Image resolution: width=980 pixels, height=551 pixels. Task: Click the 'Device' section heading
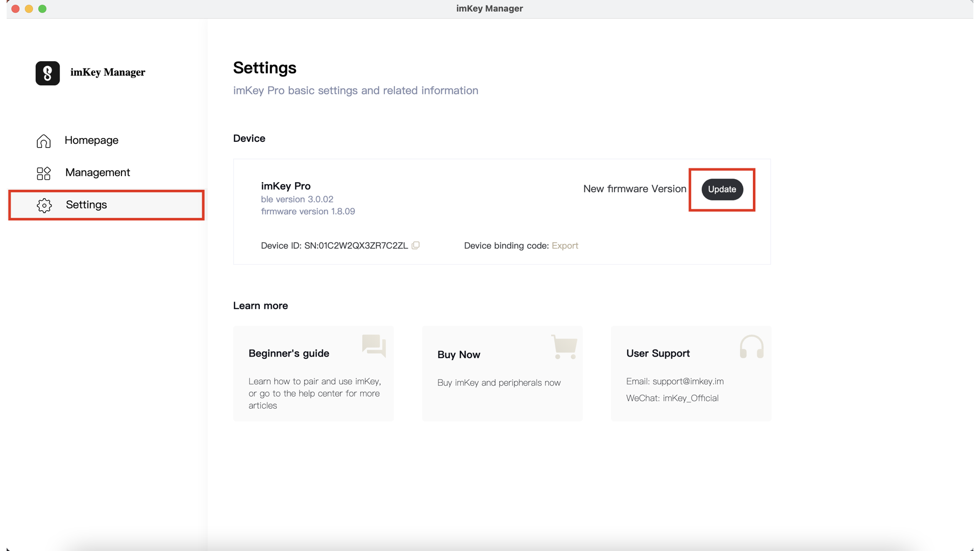[249, 138]
